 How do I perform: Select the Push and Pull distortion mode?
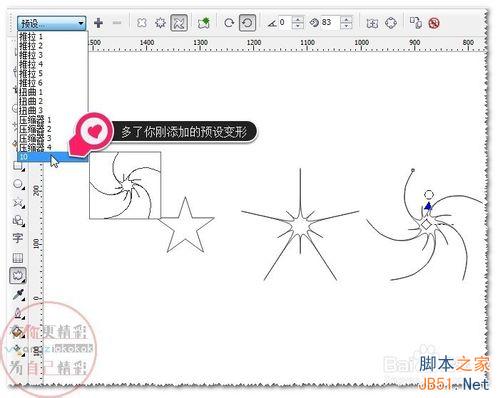pyautogui.click(x=142, y=23)
